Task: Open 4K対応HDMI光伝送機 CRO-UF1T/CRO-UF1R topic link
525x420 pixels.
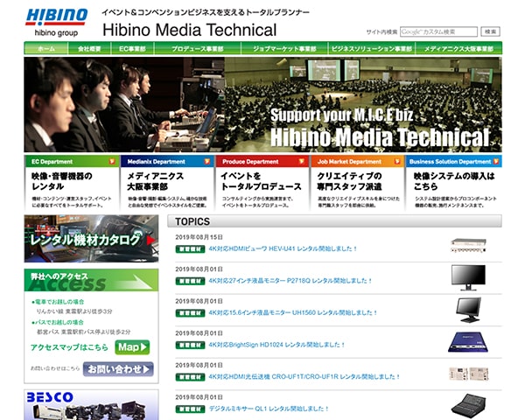Action: coord(304,377)
